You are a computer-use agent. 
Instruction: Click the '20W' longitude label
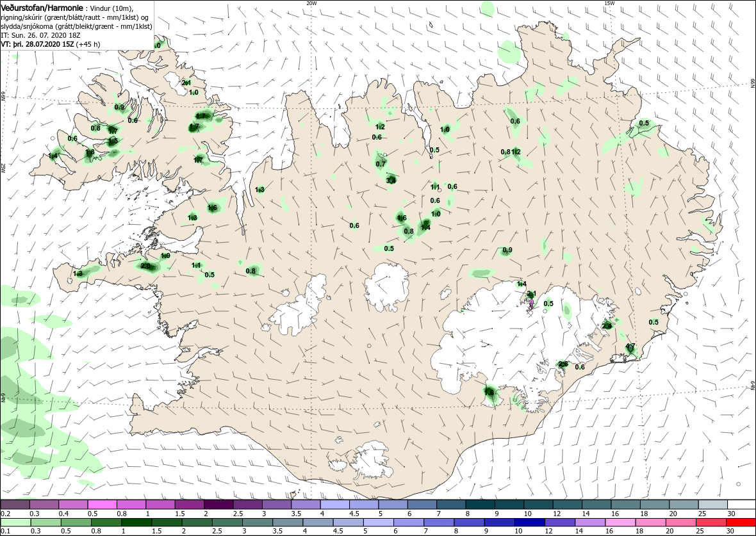(x=311, y=3)
